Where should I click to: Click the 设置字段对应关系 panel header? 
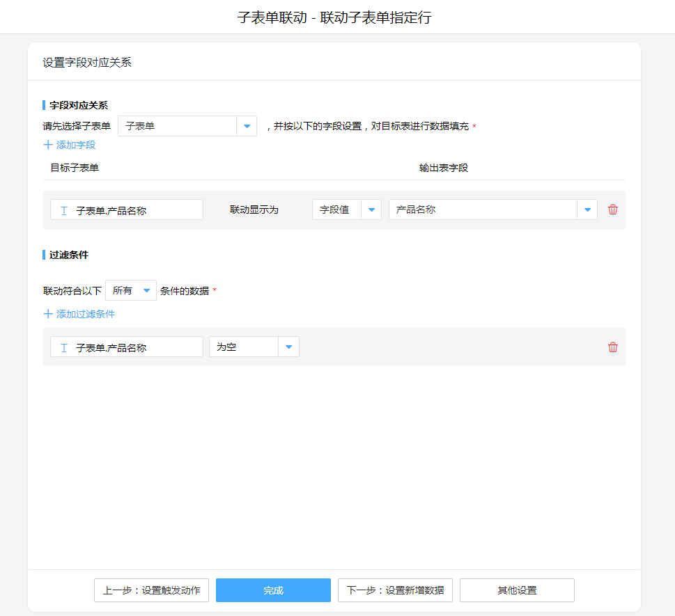tap(87, 62)
